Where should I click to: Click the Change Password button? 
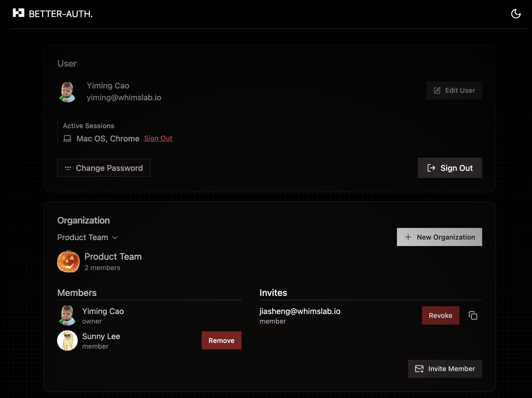pyautogui.click(x=104, y=168)
